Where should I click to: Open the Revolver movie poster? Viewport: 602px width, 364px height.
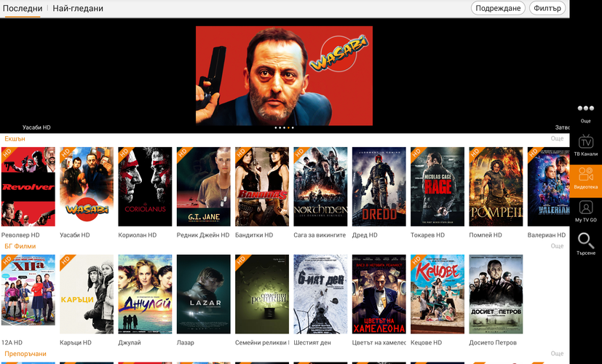(x=28, y=186)
